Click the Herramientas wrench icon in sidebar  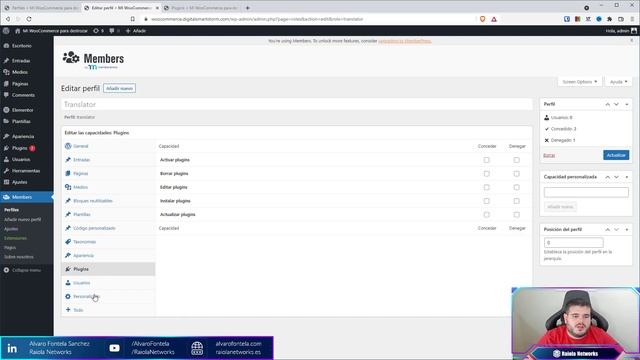pos(6,171)
